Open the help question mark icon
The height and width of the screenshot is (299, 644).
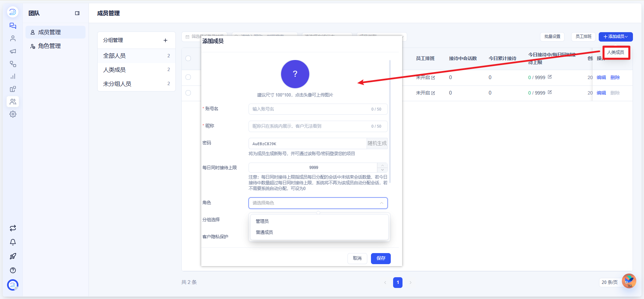point(13,271)
